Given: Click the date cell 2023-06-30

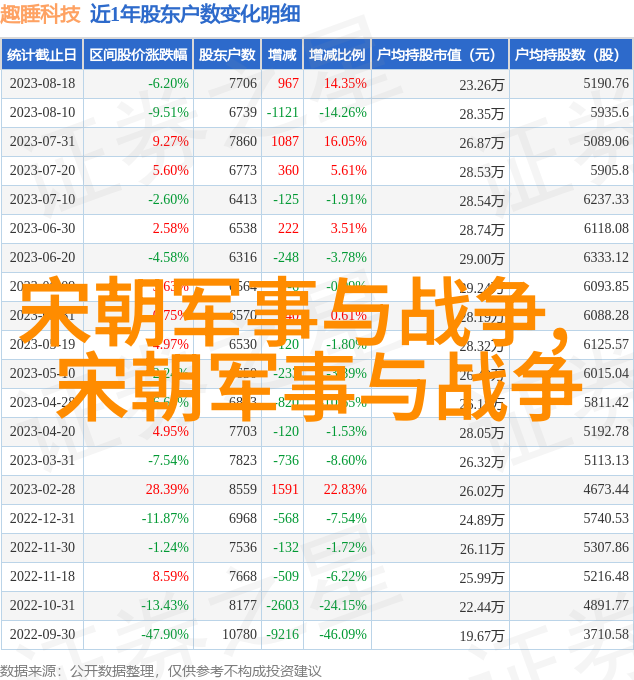Looking at the screenshot, I should [x=42, y=229].
